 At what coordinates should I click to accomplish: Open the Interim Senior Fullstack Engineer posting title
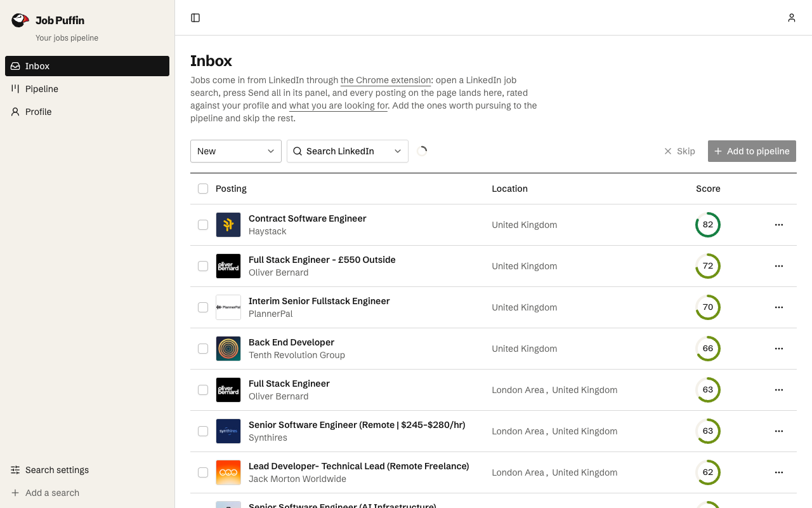point(319,301)
